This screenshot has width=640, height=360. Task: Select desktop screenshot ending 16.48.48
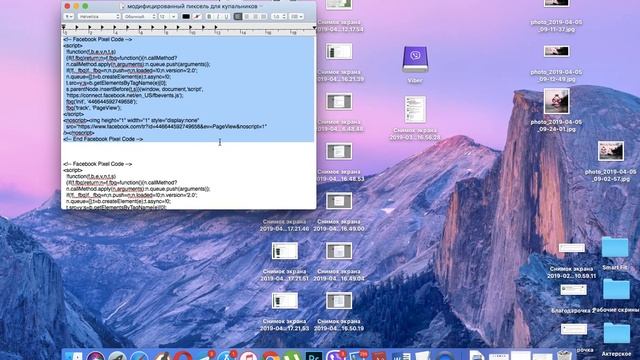pos(339,102)
